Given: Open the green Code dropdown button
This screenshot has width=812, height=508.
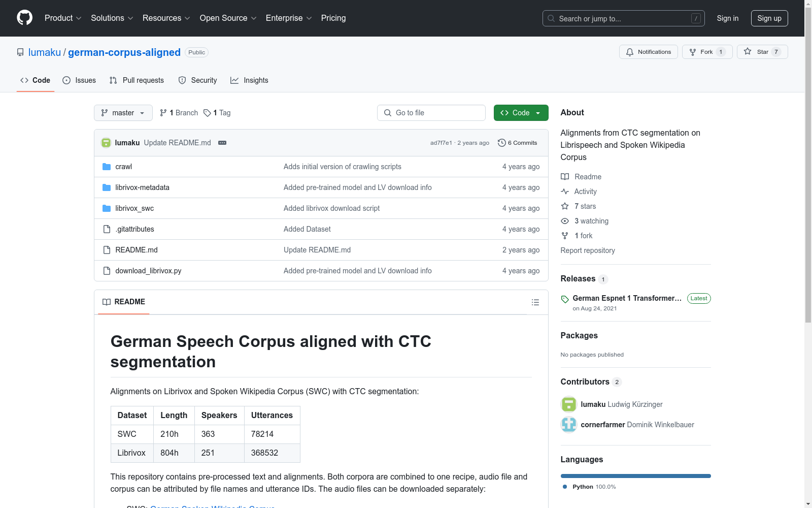Looking at the screenshot, I should point(521,113).
